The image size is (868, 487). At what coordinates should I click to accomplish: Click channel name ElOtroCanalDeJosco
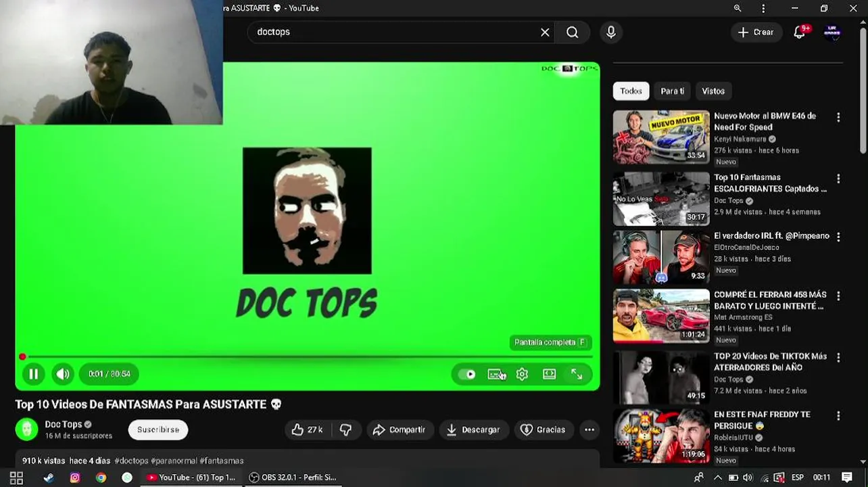(746, 248)
